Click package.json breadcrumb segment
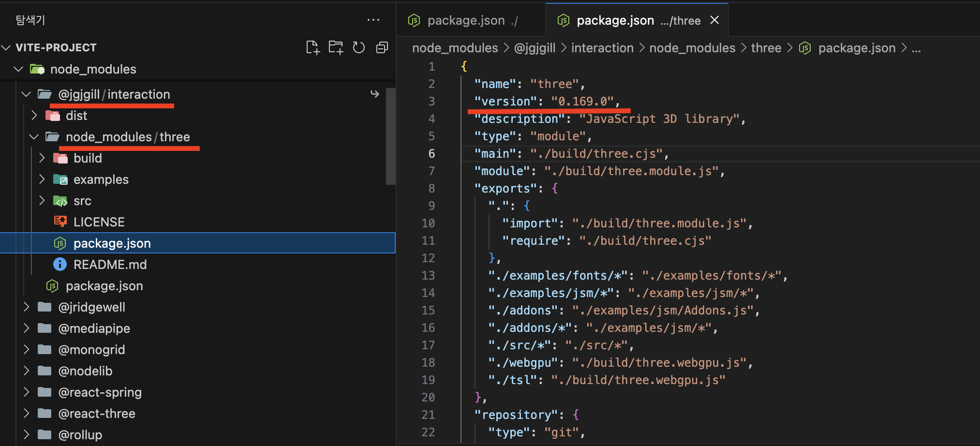 pos(857,48)
